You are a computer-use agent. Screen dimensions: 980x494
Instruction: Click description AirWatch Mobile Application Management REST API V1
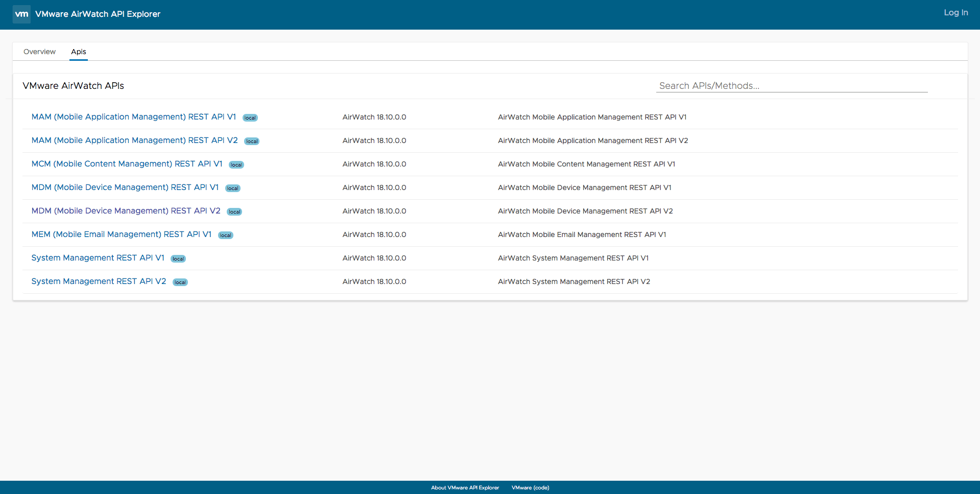(x=592, y=117)
